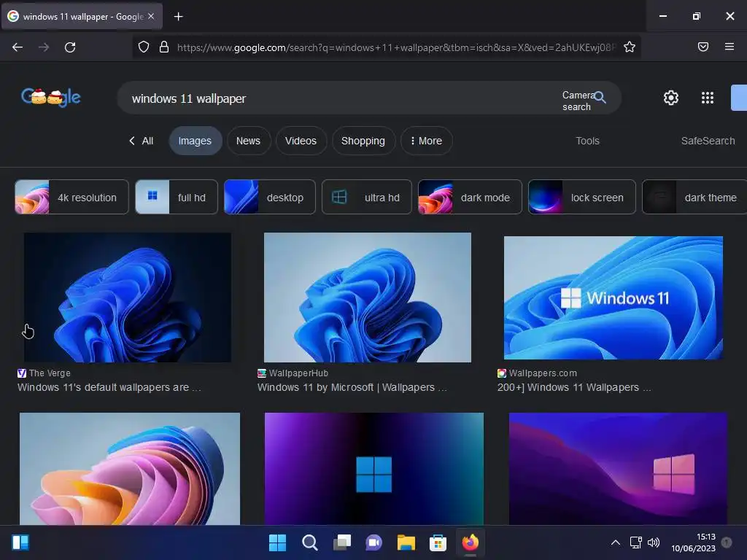Open Google quick settings gear

point(671,98)
